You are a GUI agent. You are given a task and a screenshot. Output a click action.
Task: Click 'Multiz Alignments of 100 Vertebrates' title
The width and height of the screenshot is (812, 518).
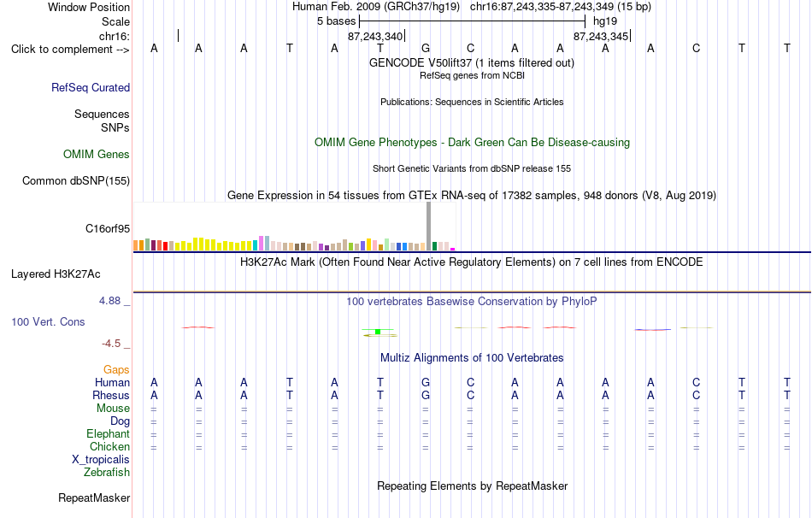[472, 358]
